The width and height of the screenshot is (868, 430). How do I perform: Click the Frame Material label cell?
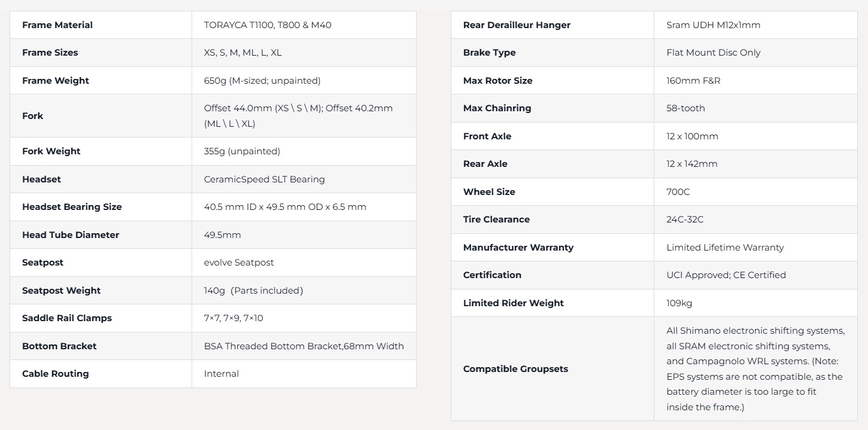tap(57, 25)
